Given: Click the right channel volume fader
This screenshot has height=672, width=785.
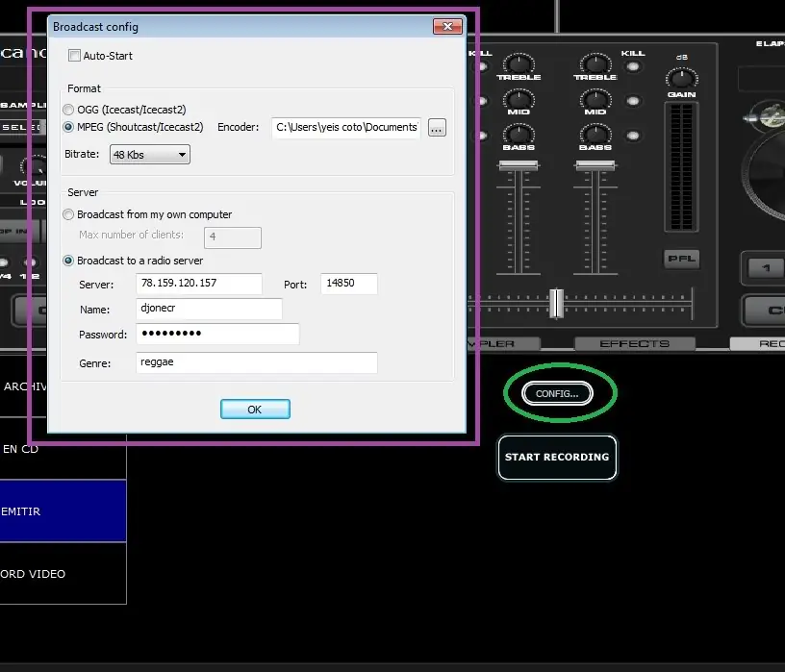Looking at the screenshot, I should click(595, 165).
